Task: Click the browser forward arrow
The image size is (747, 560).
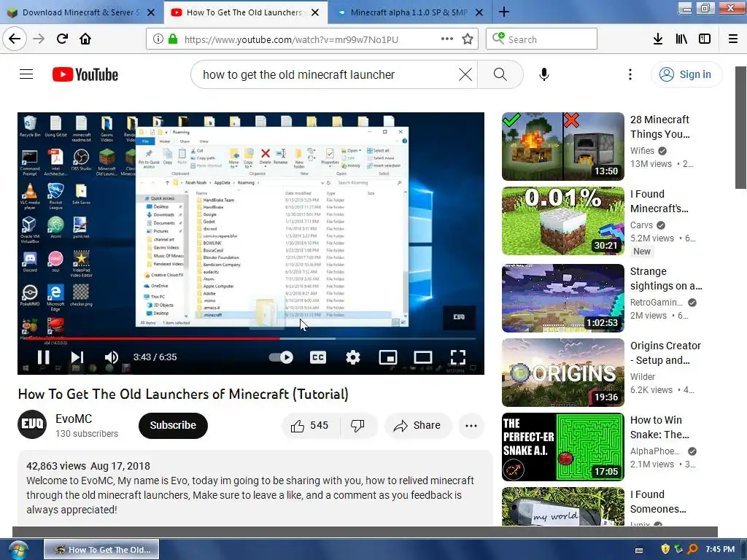Action: click(x=39, y=39)
